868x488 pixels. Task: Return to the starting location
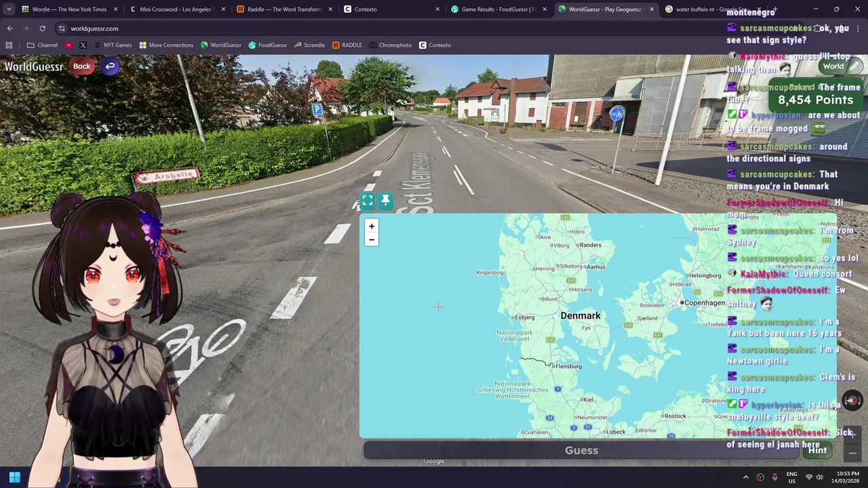pos(110,66)
